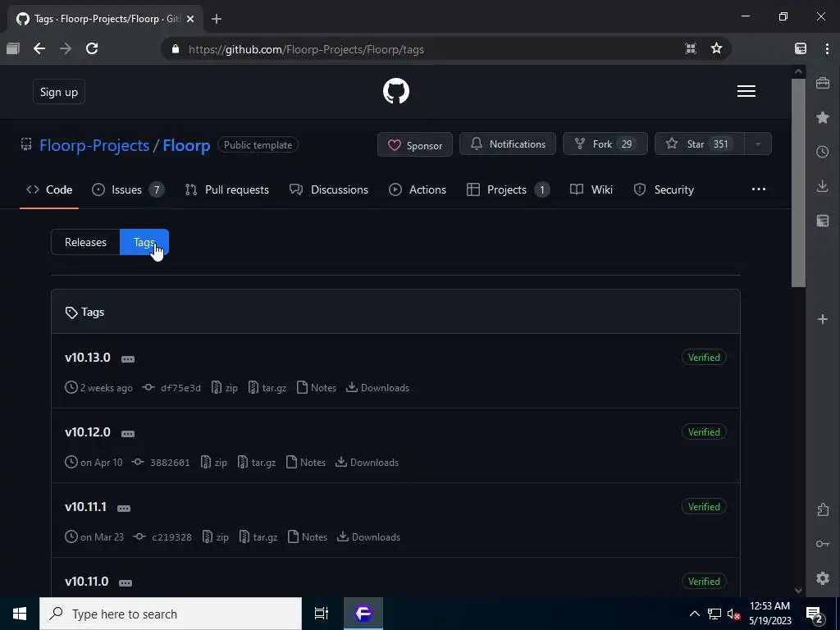Viewport: 840px width, 630px height.
Task: Open the Floorp-Projects organization link
Action: [94, 145]
